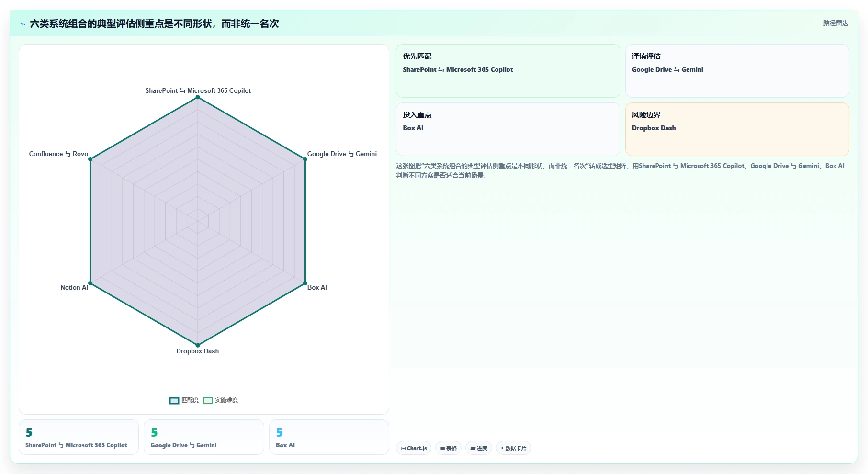Click the Google Drive 与 Gemini radar point
This screenshot has width=868, height=474.
click(x=305, y=159)
